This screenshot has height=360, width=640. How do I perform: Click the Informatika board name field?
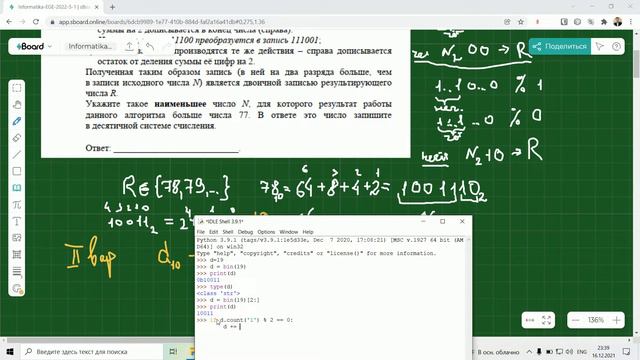point(90,47)
